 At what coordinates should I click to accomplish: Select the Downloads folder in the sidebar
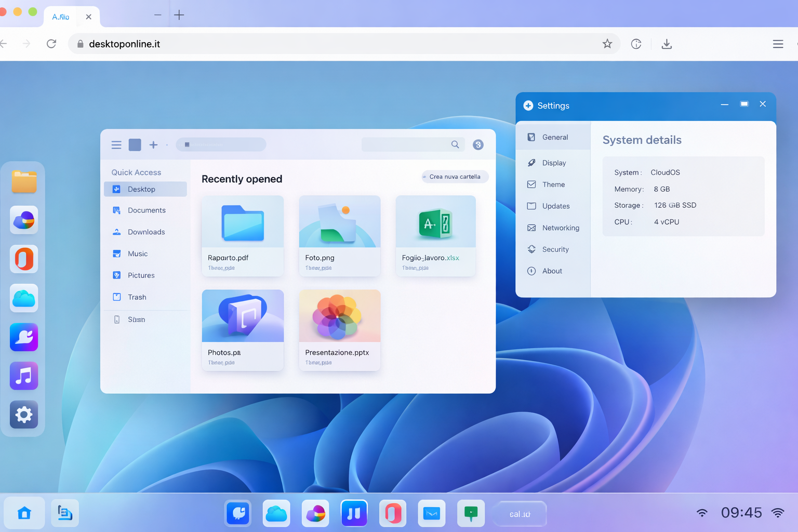click(146, 232)
